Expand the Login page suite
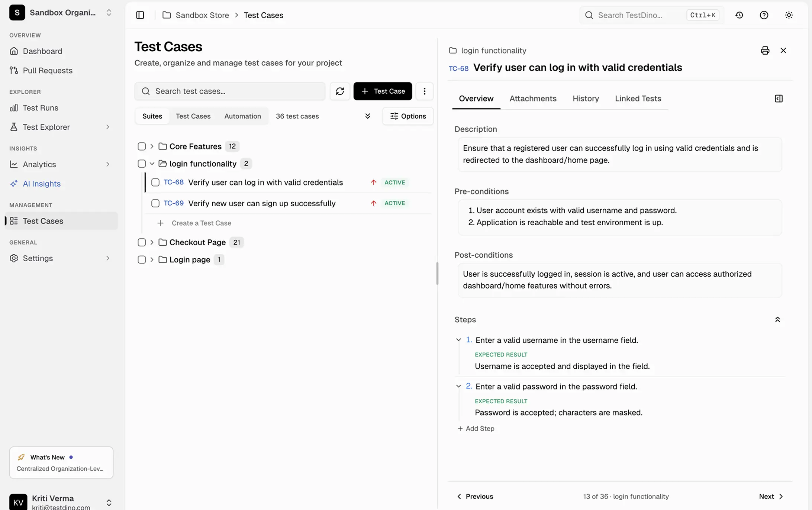812x510 pixels. (x=152, y=259)
